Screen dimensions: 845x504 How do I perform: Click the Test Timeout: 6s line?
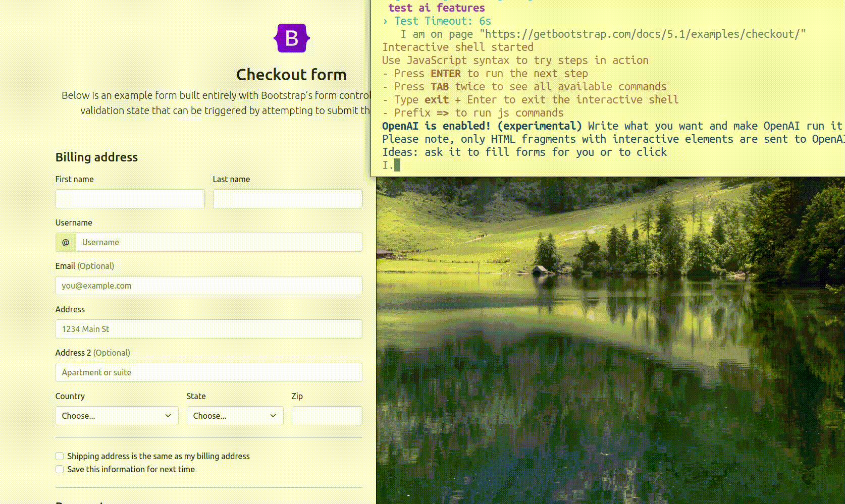[442, 21]
